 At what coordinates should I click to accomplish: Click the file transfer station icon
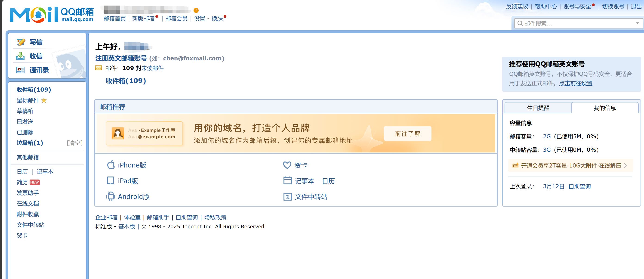point(287,197)
